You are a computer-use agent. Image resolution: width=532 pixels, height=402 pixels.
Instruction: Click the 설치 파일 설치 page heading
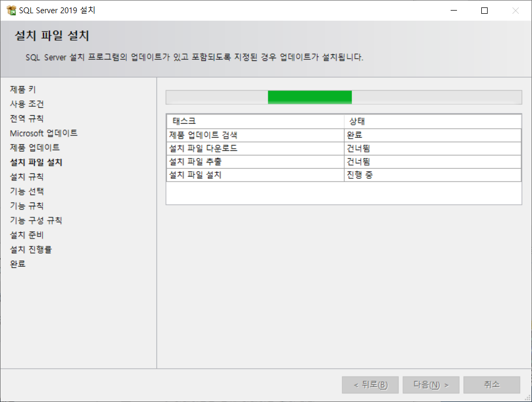click(52, 35)
